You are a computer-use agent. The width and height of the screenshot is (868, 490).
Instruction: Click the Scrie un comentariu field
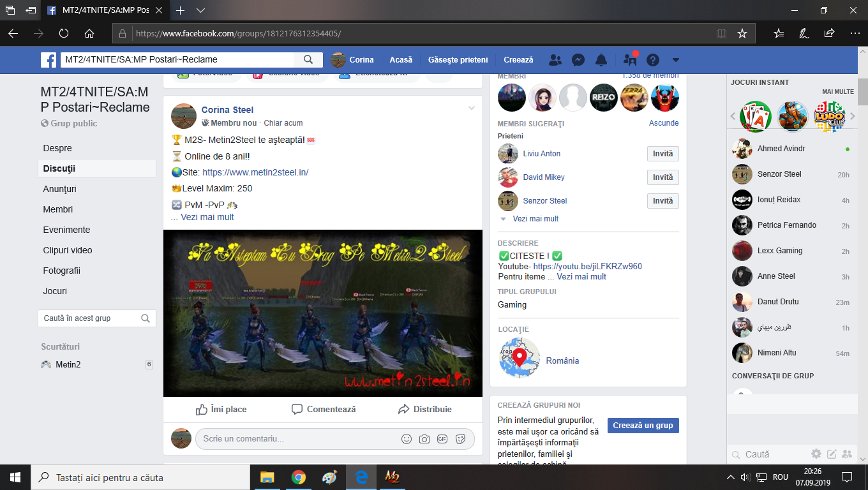(x=297, y=439)
